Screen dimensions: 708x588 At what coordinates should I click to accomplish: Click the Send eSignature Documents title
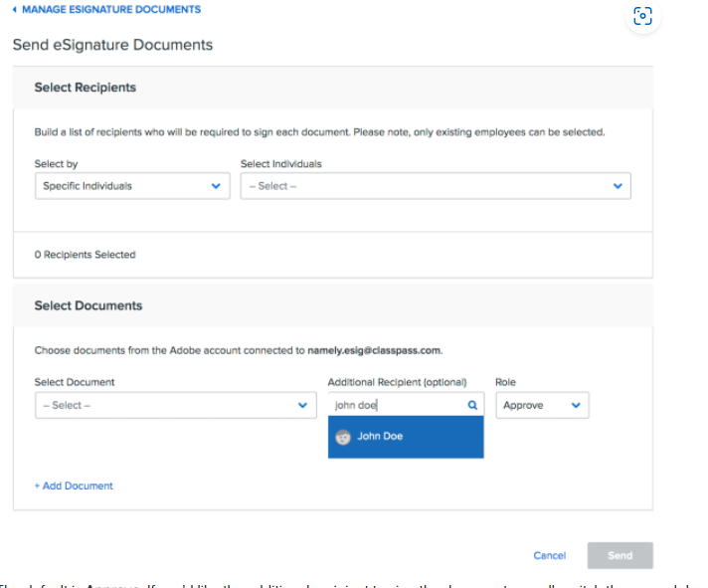pyautogui.click(x=112, y=45)
